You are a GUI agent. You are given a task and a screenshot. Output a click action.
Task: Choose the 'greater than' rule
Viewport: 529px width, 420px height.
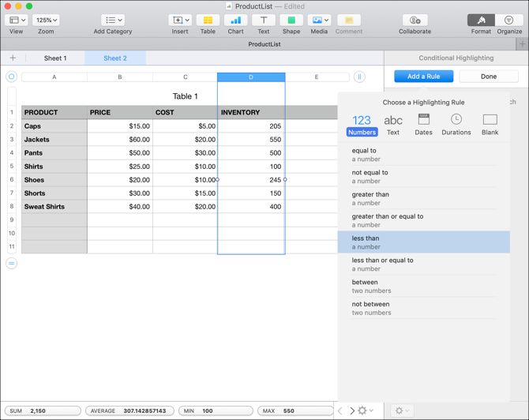[424, 198]
